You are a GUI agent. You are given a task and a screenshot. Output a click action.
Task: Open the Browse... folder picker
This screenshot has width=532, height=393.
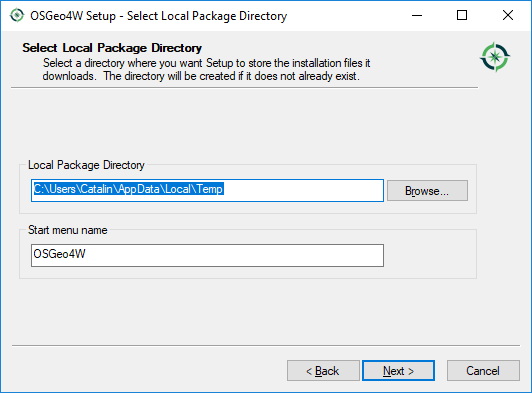(x=428, y=190)
